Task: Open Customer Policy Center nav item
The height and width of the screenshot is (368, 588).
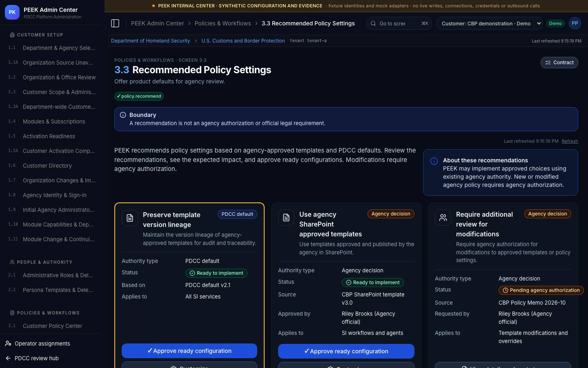Action: [51, 326]
